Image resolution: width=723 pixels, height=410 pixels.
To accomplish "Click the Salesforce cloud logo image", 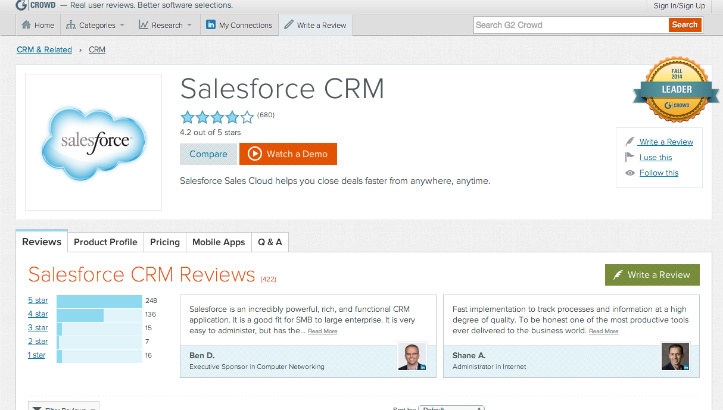I will tap(94, 143).
